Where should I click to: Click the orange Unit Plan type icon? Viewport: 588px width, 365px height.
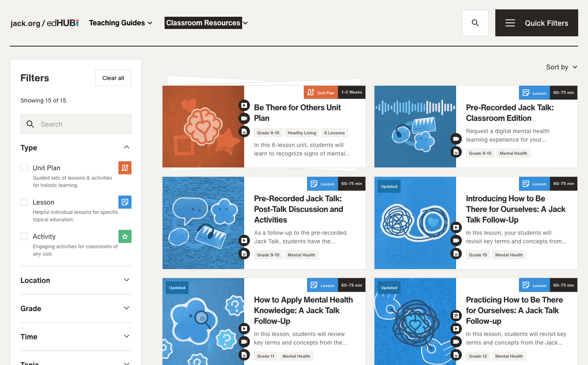point(125,168)
